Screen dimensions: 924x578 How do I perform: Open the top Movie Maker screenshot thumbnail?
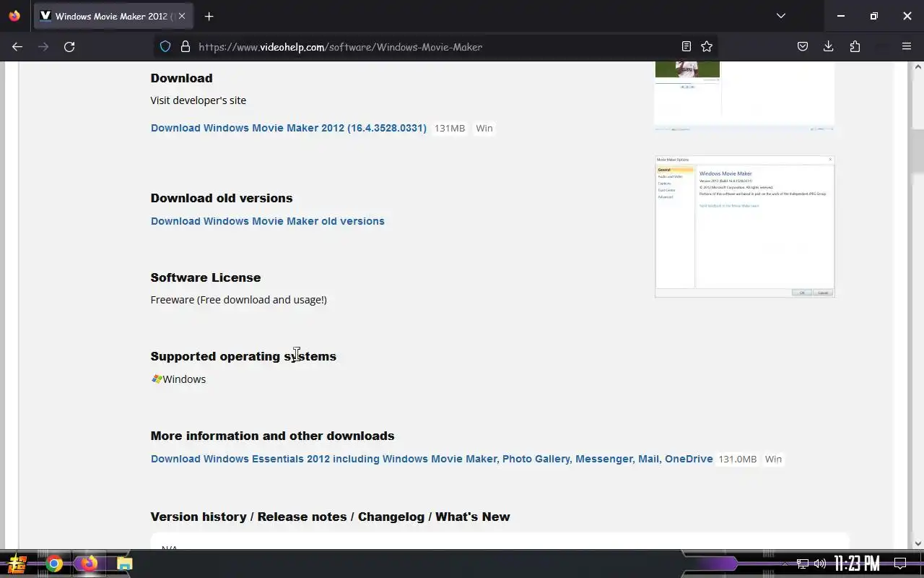tap(745, 96)
